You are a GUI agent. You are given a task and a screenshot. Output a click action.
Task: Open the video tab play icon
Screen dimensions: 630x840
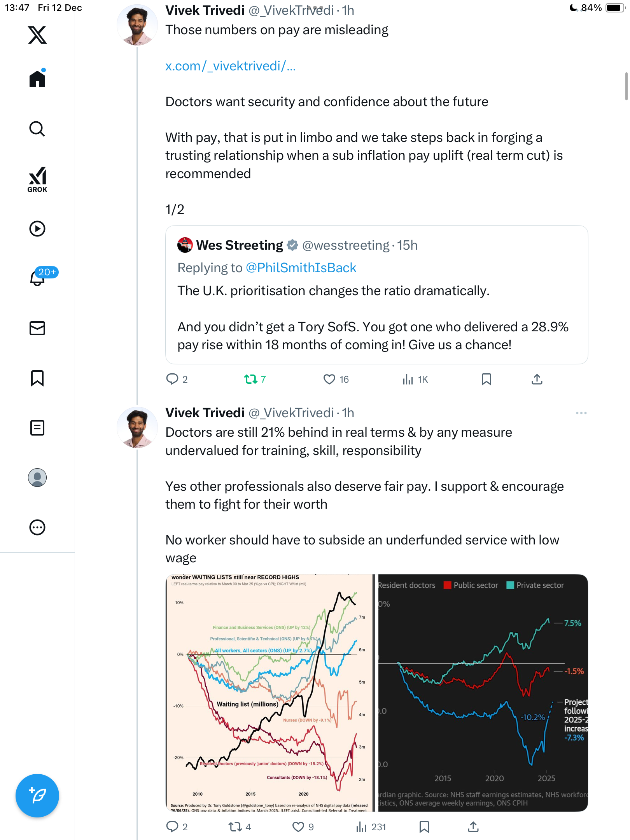tap(37, 229)
